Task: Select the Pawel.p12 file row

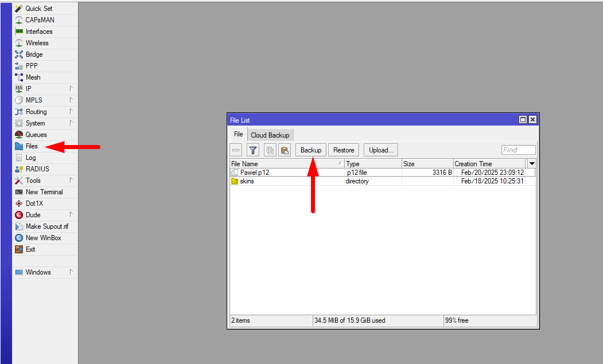Action: tap(383, 173)
